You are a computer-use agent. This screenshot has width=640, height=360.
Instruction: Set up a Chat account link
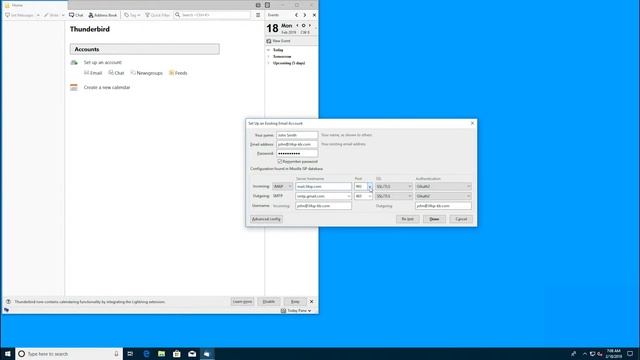point(116,73)
